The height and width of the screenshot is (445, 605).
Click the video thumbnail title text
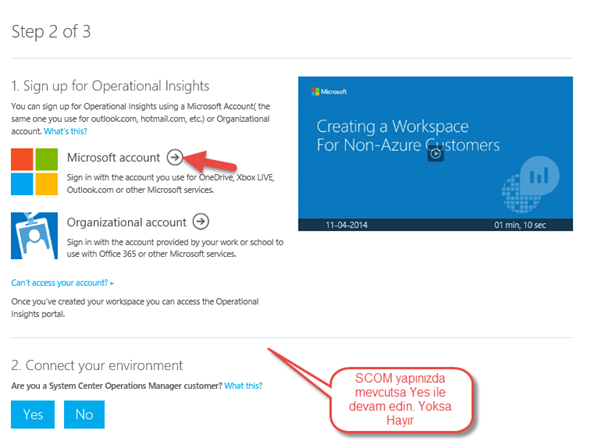coord(408,135)
